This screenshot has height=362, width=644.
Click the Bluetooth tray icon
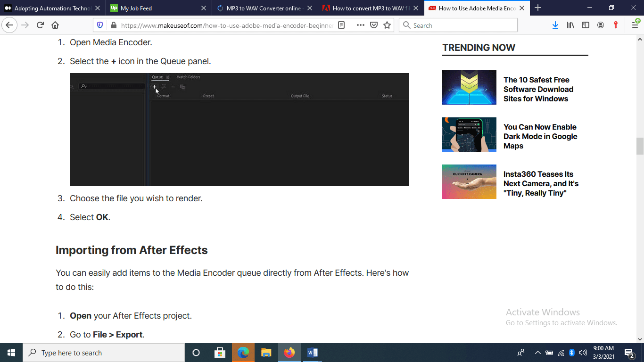(x=572, y=353)
